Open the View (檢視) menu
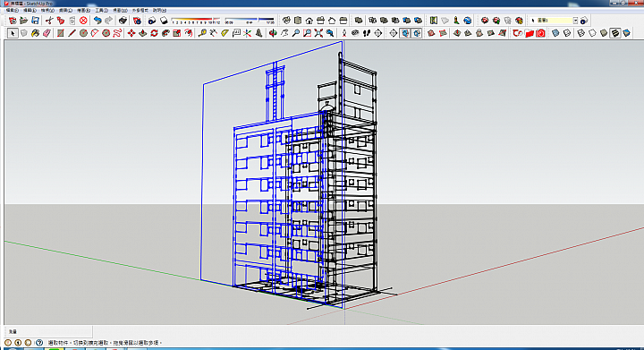Viewport: 644px width, 350px height. [x=47, y=10]
